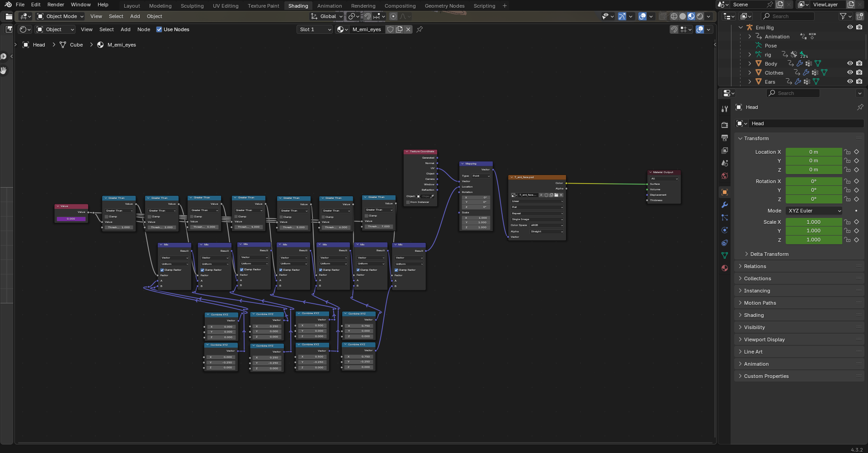Open the Material properties tab

725,268
